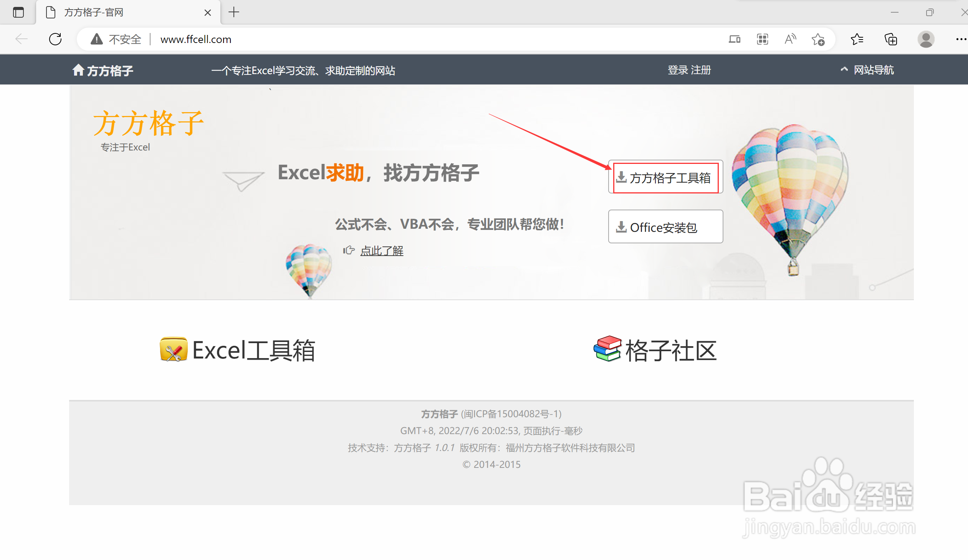Click the 闽ICP备15004082号-1 text
968x560 pixels.
[x=511, y=414]
